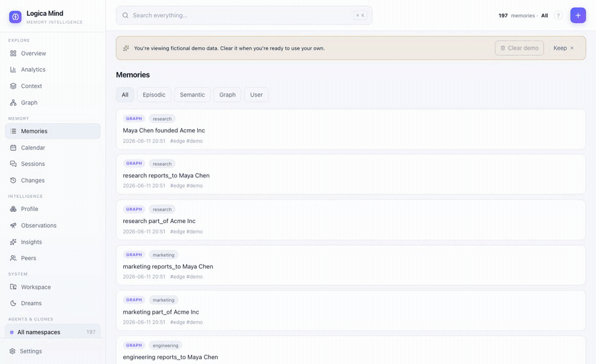Image resolution: width=596 pixels, height=364 pixels.
Task: Click the sparkle icon in demo banner
Action: (126, 48)
